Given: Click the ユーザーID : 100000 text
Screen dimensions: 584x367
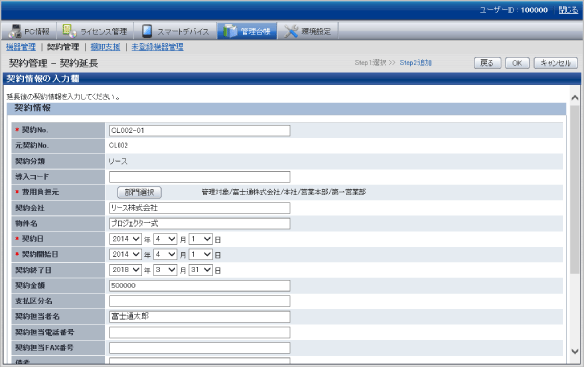Looking at the screenshot, I should (x=513, y=10).
